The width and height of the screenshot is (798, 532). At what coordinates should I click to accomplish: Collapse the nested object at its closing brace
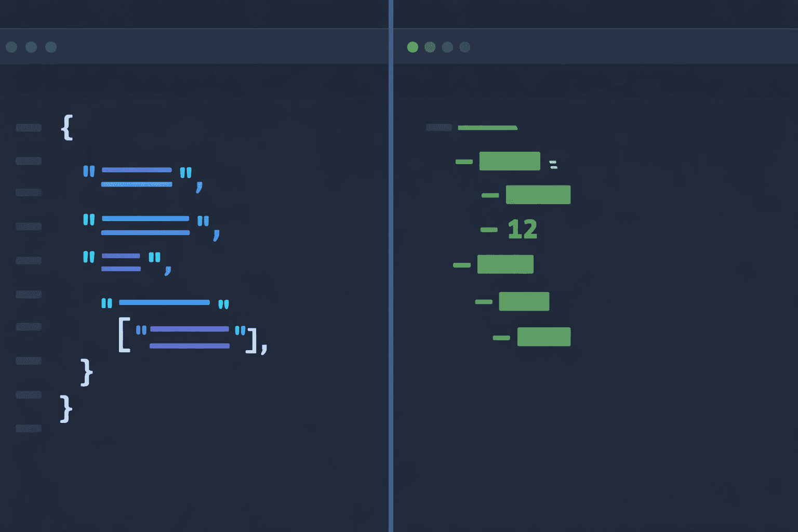(86, 371)
